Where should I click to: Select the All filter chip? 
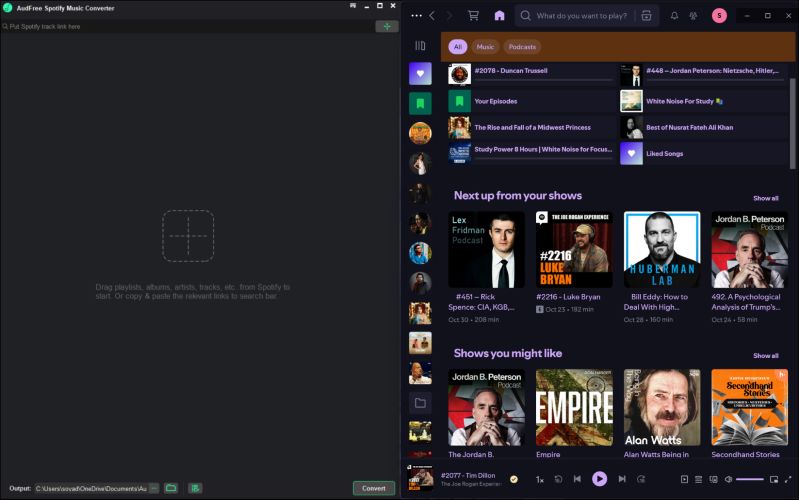(458, 47)
